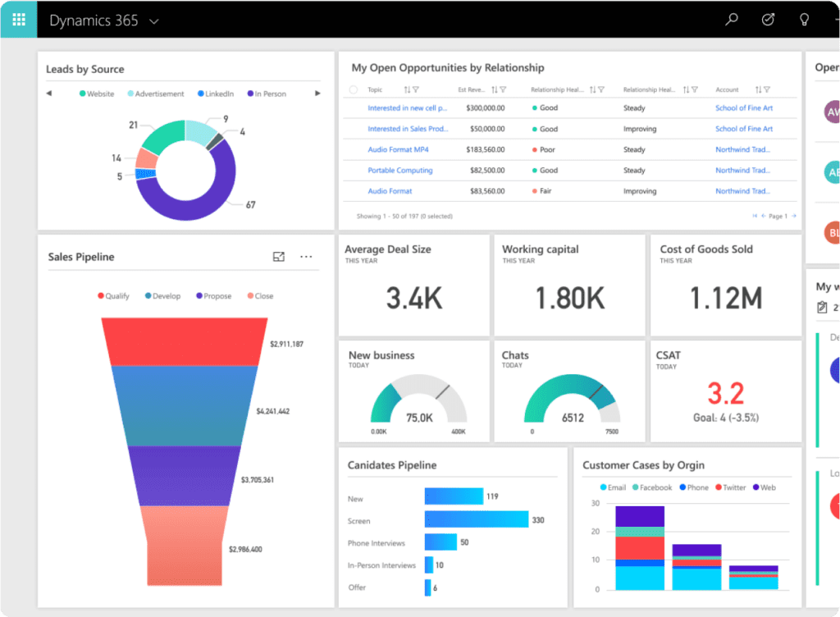Image resolution: width=840 pixels, height=617 pixels.
Task: Click the lightbulb assistant icon
Action: [804, 19]
